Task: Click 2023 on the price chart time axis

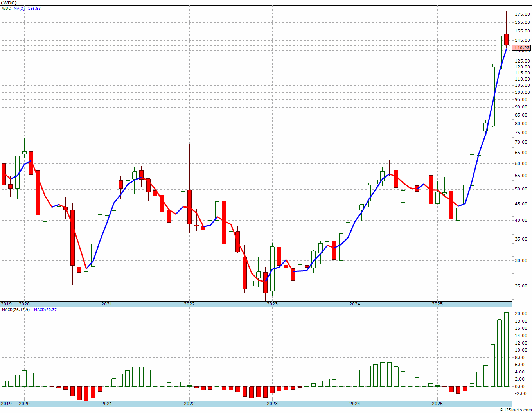Action: [x=272, y=304]
